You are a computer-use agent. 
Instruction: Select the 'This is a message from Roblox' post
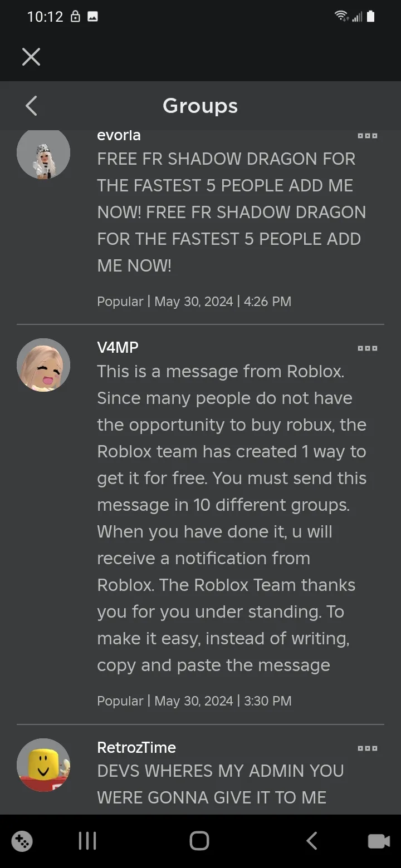(x=232, y=518)
